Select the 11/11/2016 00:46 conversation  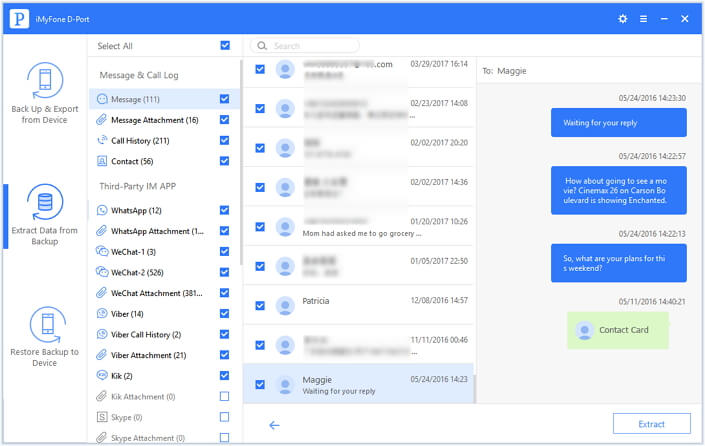coord(358,344)
